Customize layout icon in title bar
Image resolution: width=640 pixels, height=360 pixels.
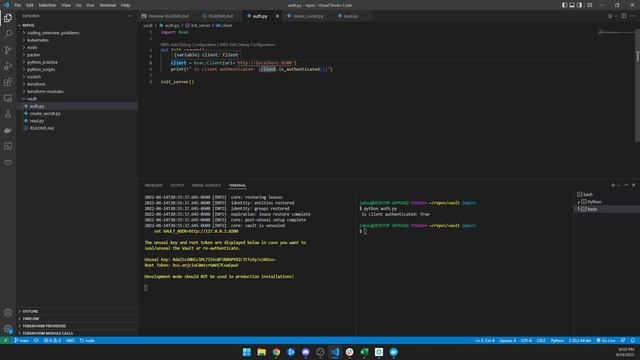click(x=589, y=5)
